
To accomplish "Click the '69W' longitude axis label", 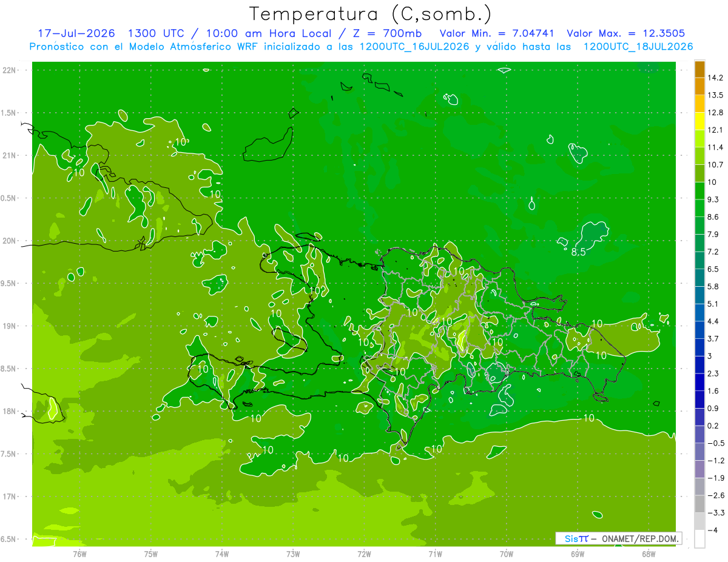I will point(577,554).
